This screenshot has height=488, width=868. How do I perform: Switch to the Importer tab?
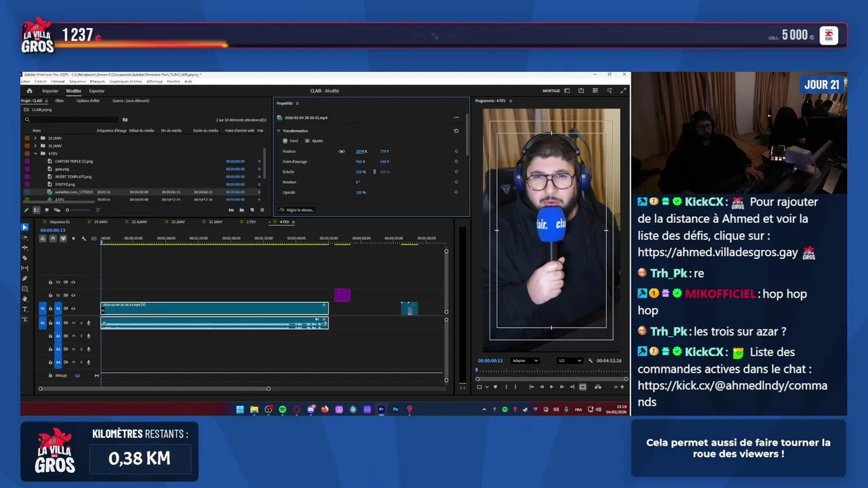(x=50, y=91)
